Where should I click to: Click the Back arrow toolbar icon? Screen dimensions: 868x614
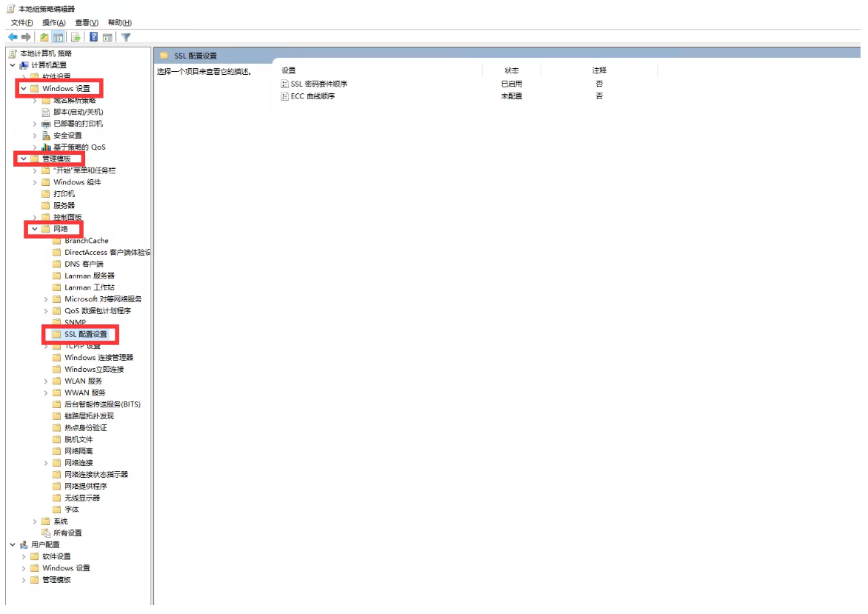coord(13,37)
